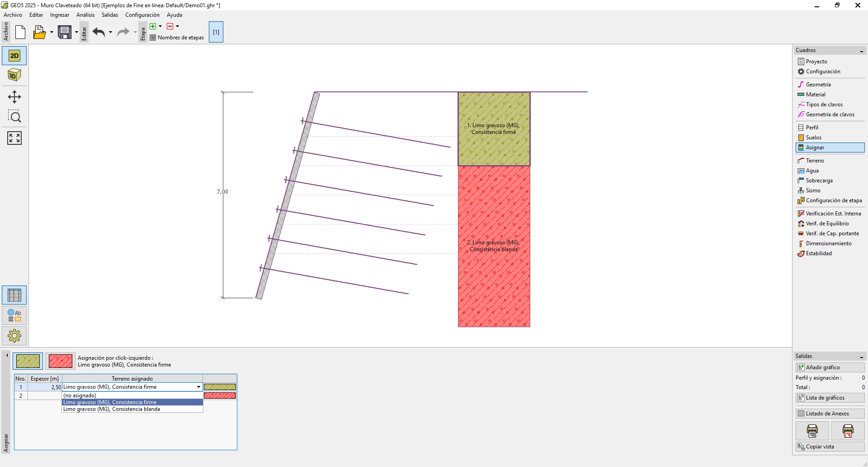Activate the zoom region tool

(x=14, y=117)
